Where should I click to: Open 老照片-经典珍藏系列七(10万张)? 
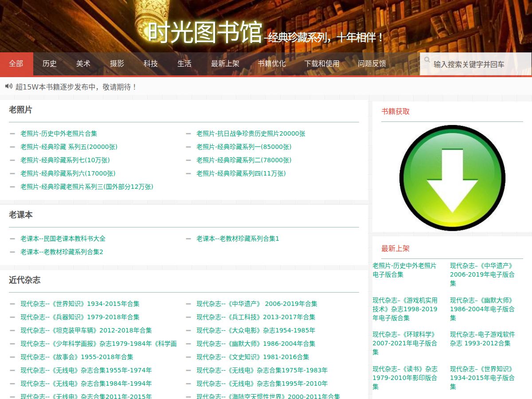pos(65,160)
